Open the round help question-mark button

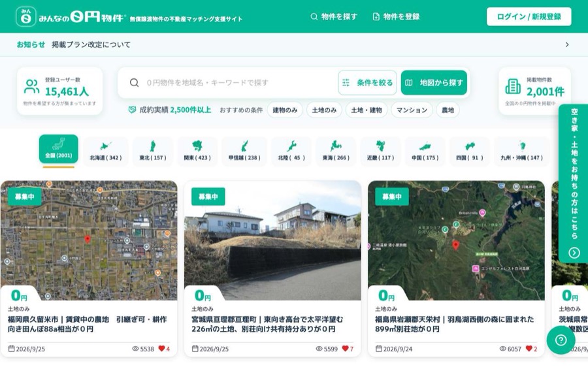click(561, 340)
